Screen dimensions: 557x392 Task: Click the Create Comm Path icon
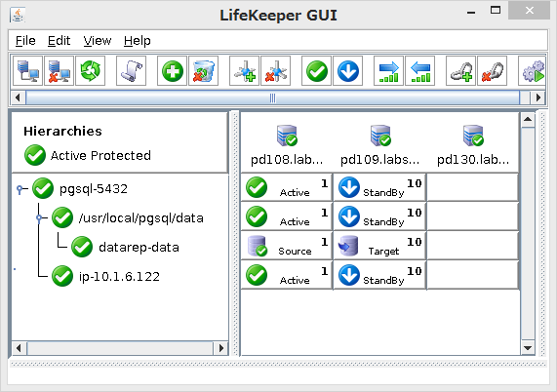pos(245,71)
